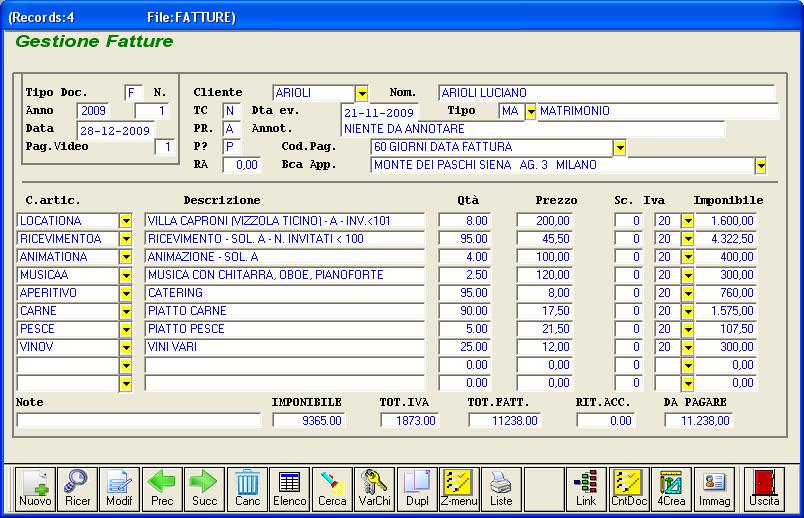
Task: Open the Z-menu icon
Action: (x=459, y=489)
